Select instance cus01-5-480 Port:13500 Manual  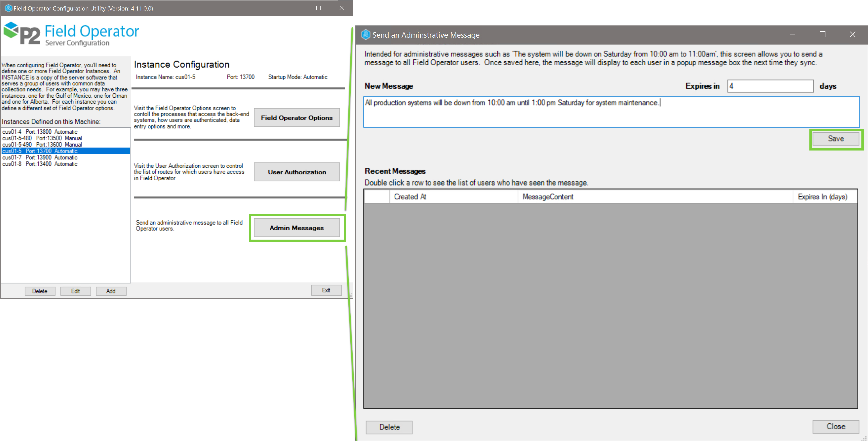click(x=42, y=138)
